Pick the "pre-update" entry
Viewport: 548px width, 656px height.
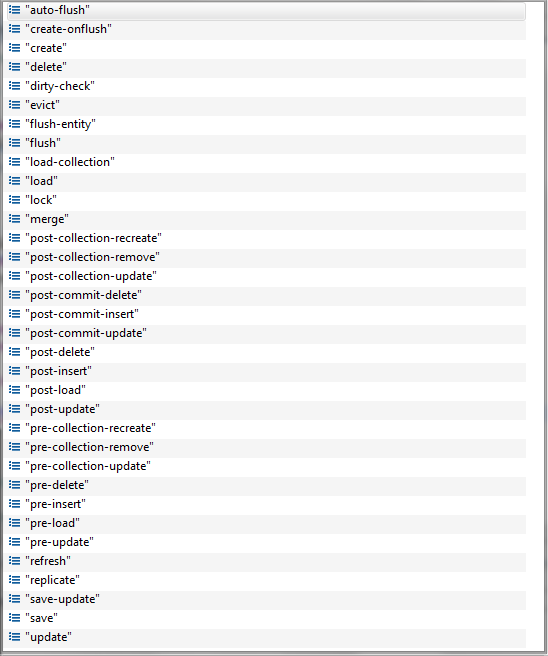[x=266, y=542]
